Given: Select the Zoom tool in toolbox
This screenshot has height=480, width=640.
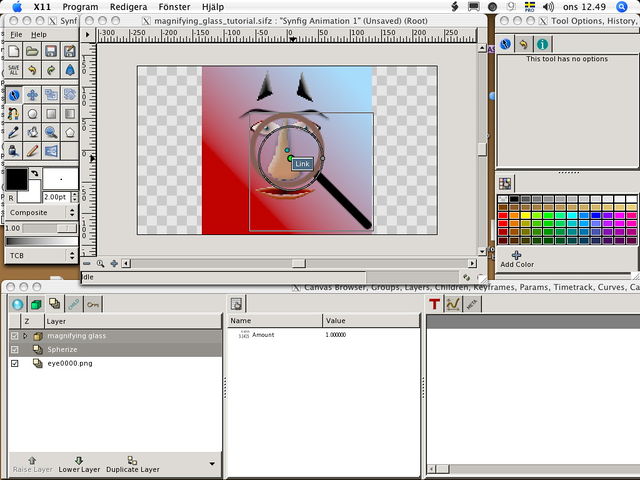Looking at the screenshot, I should coord(51,132).
